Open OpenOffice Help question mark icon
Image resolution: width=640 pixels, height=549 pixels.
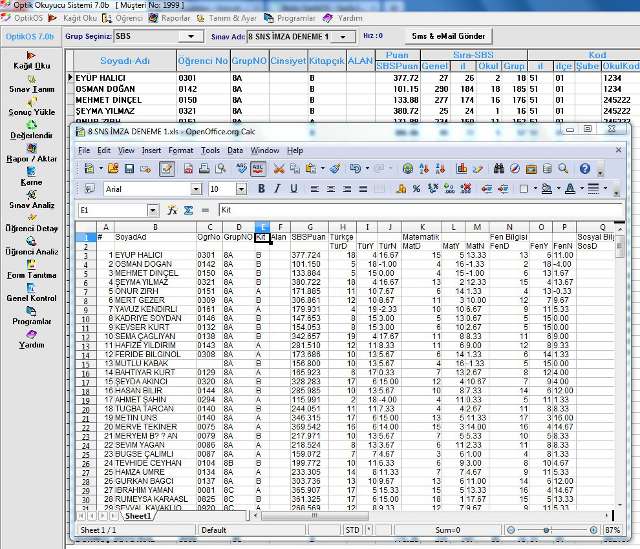point(585,169)
